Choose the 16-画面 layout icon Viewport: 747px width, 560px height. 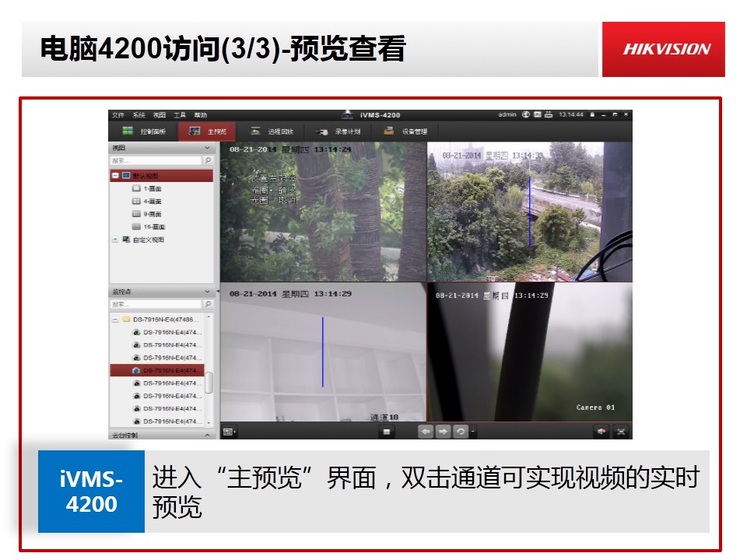tap(136, 227)
